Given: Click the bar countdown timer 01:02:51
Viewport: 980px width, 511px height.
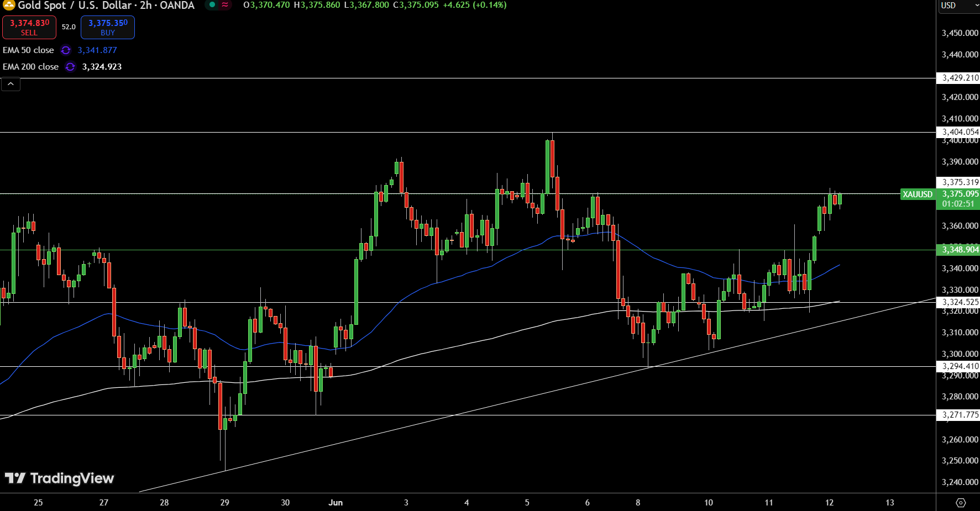Looking at the screenshot, I should pyautogui.click(x=958, y=204).
